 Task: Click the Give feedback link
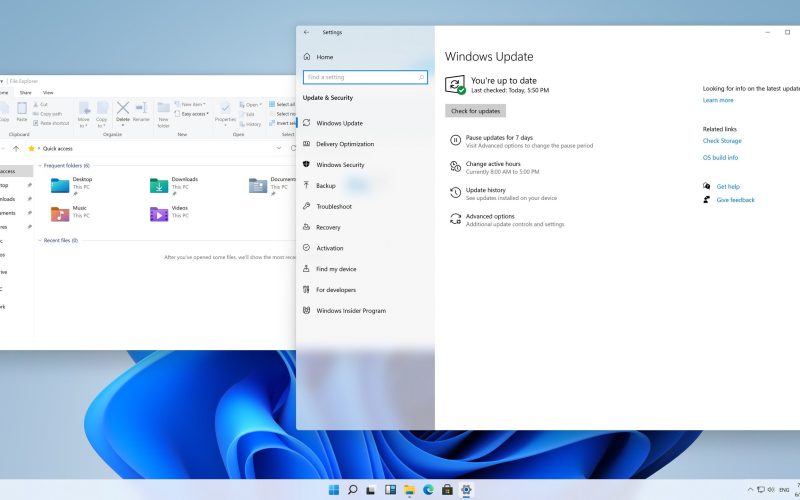pyautogui.click(x=735, y=200)
